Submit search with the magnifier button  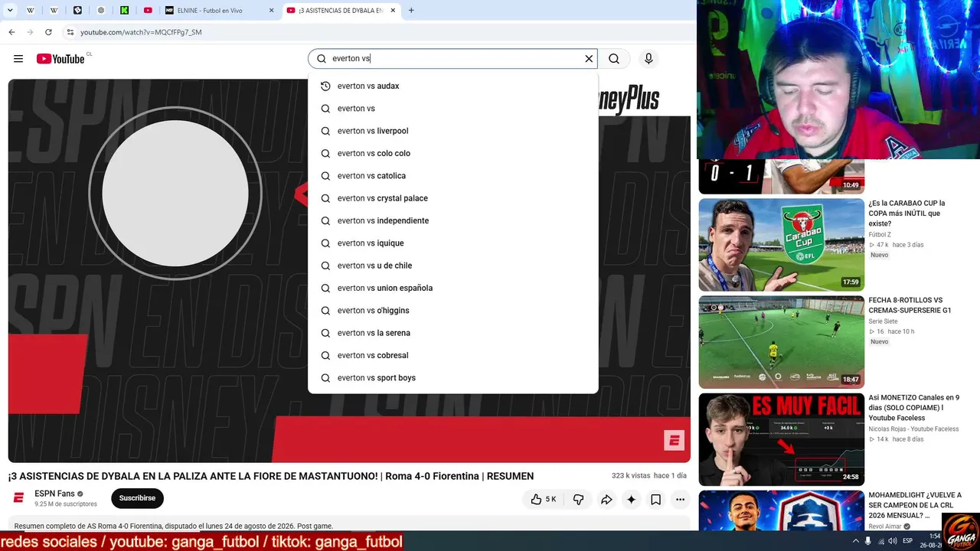(x=614, y=59)
